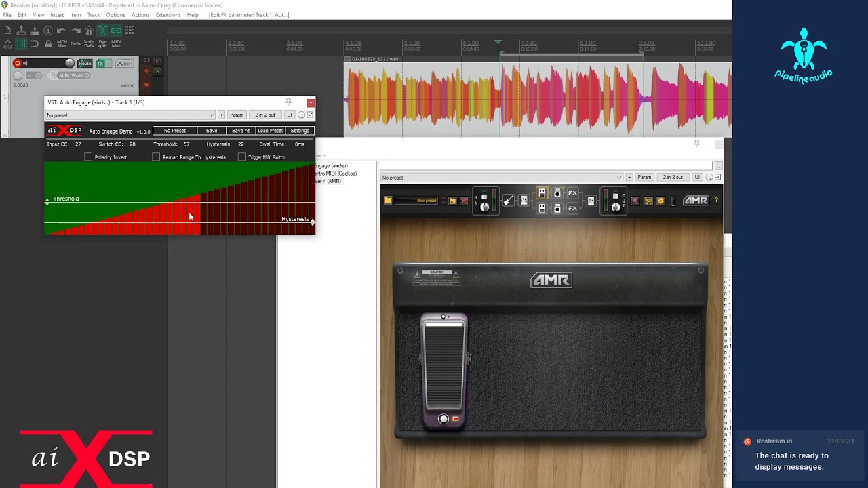This screenshot has width=868, height=488.
Task: Toggle ripple editing grid icon
Action: 130,30
